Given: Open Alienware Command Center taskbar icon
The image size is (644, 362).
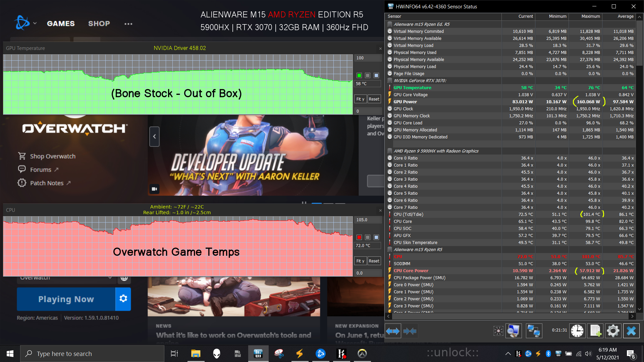Looking at the screenshot, I should [x=217, y=354].
